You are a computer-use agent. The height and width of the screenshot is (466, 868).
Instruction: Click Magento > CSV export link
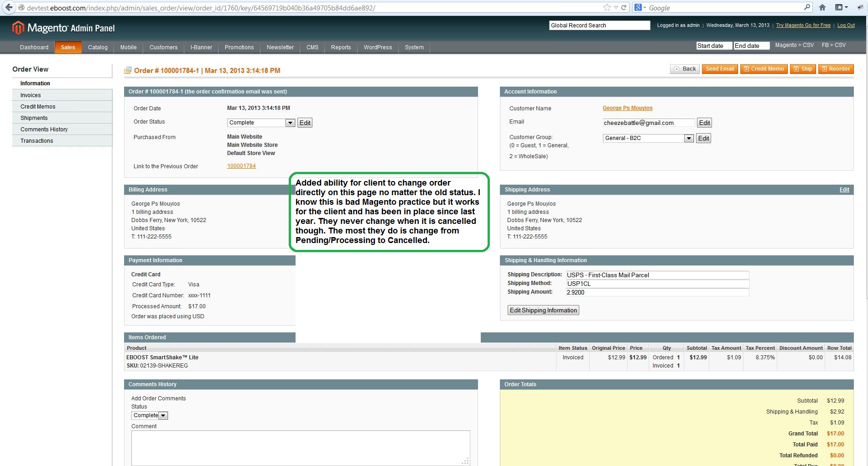(794, 45)
